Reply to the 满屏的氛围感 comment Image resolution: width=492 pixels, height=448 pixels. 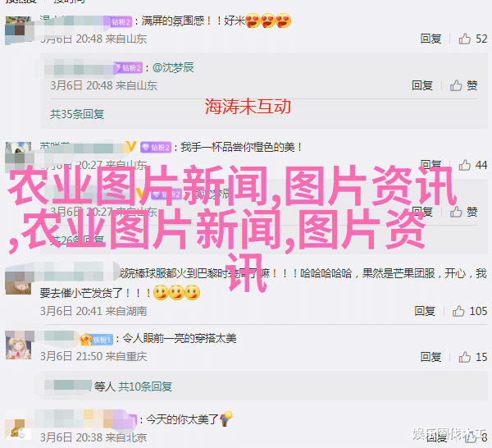(x=430, y=39)
